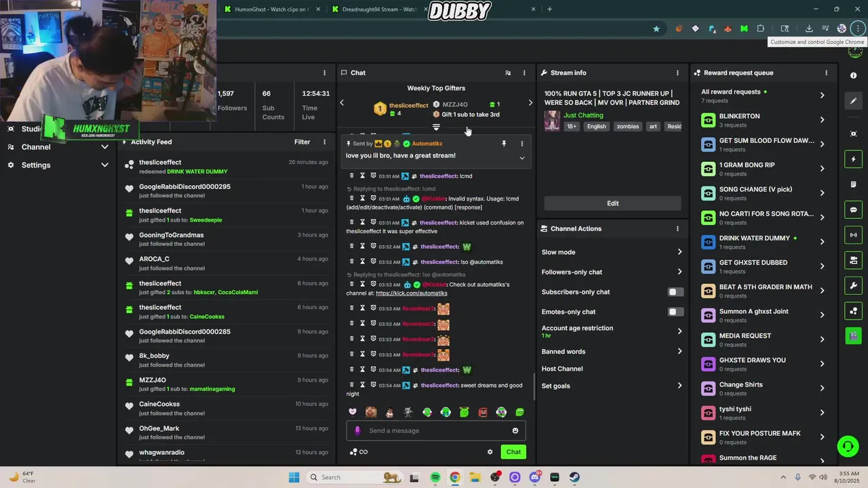Open GET GHXSTE DUBBED reward row
This screenshot has width=868, height=488.
click(x=763, y=266)
